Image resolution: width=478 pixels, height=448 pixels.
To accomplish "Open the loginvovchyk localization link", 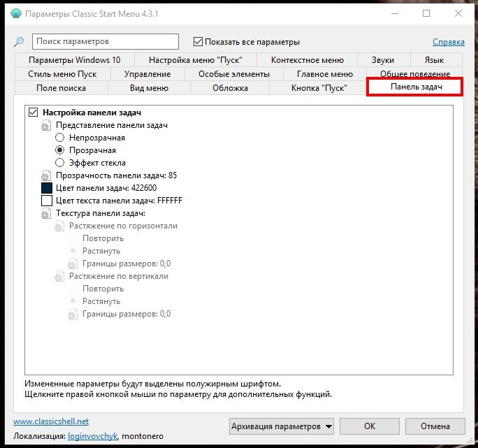I will pos(93,436).
